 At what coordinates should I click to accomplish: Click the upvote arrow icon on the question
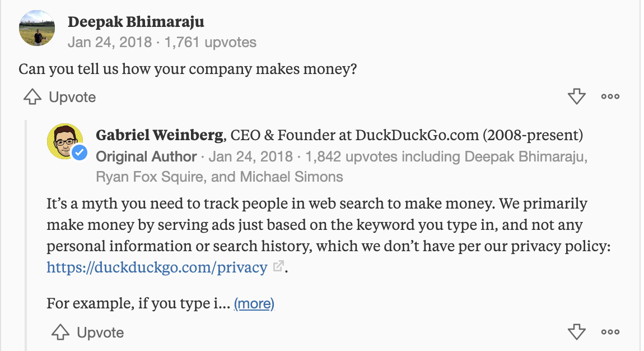(32, 97)
